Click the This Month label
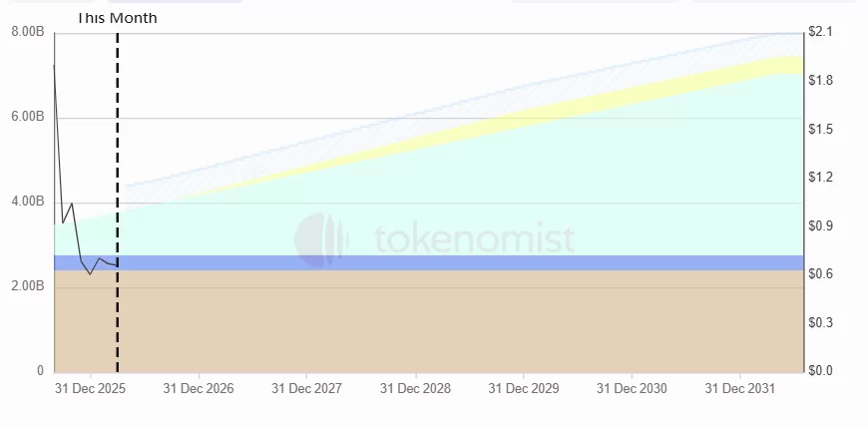 coord(118,18)
